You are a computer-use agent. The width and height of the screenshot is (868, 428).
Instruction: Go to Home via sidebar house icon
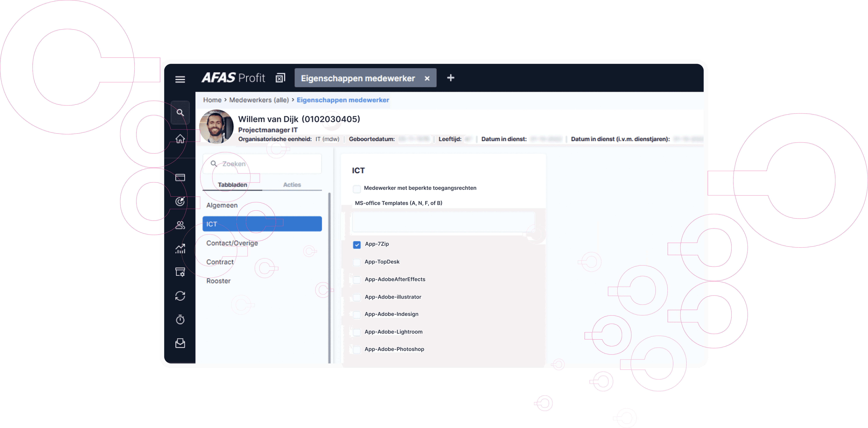180,138
